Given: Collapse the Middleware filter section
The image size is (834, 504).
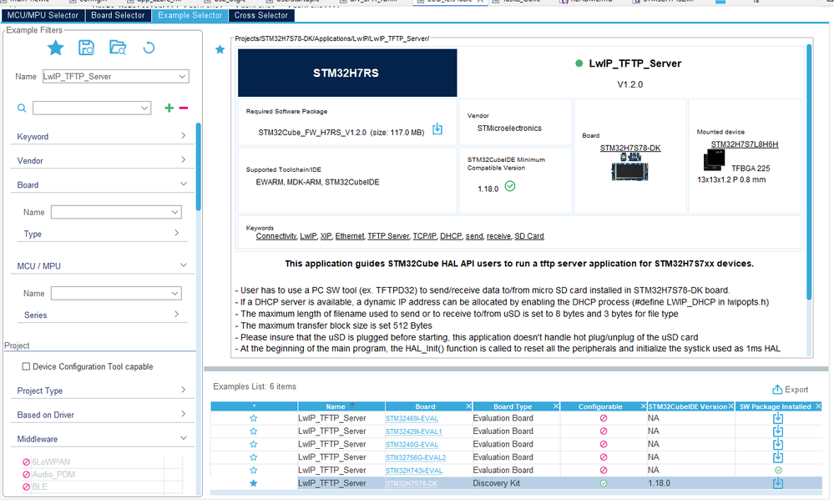Looking at the screenshot, I should [101, 439].
